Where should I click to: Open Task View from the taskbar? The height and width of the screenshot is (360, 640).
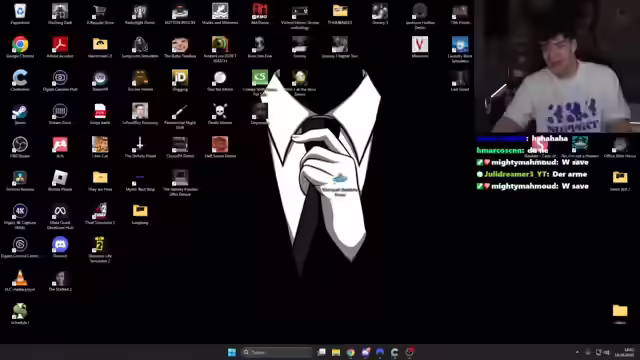(321, 352)
